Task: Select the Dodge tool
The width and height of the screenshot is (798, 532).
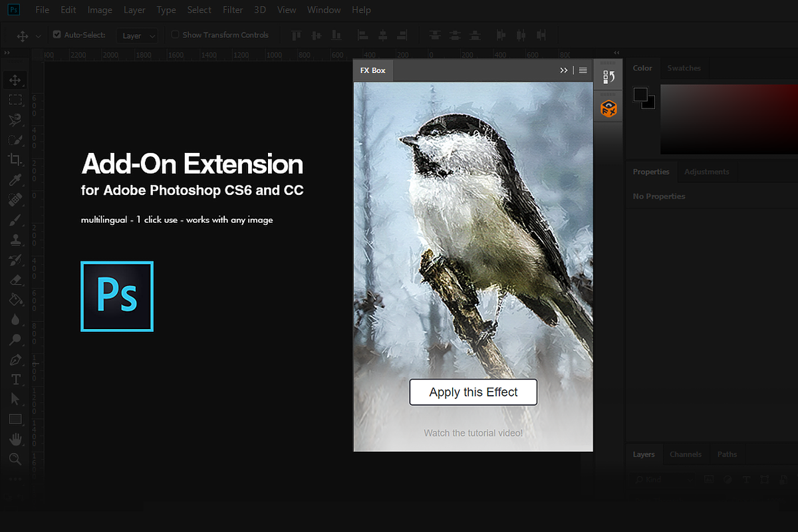Action: click(x=15, y=339)
